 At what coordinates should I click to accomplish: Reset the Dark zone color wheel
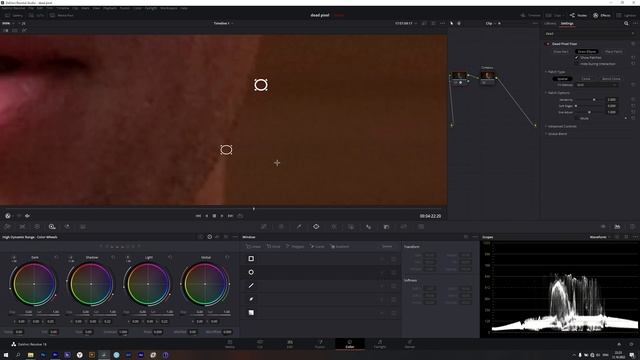pos(56,257)
